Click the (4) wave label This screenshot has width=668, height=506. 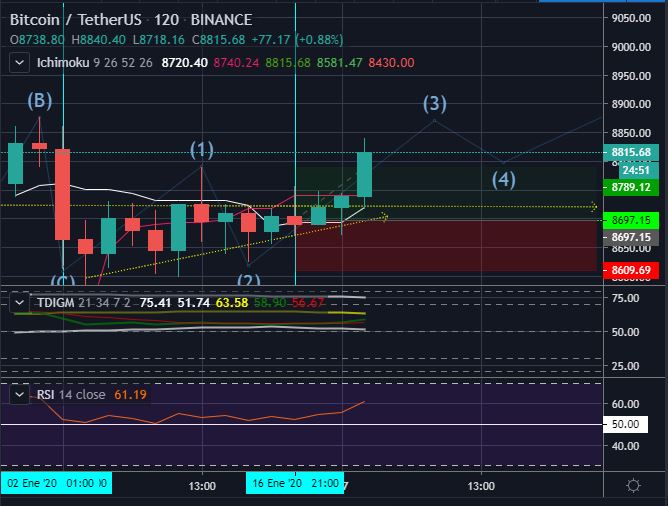(504, 179)
